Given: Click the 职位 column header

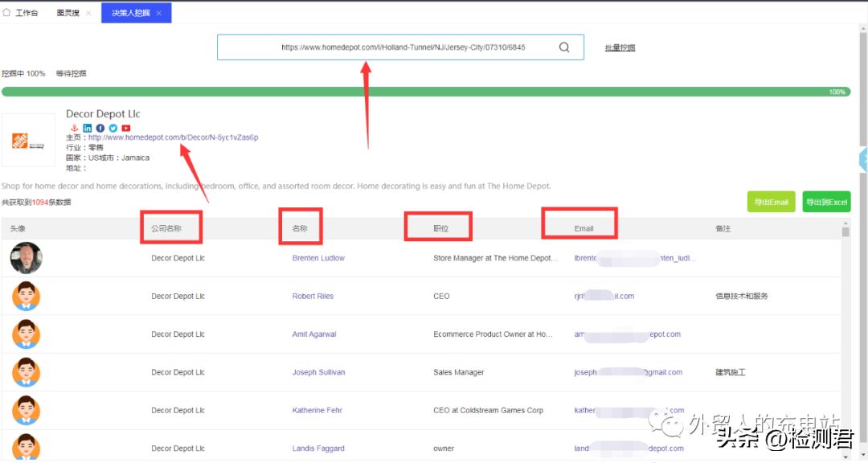Looking at the screenshot, I should (440, 229).
